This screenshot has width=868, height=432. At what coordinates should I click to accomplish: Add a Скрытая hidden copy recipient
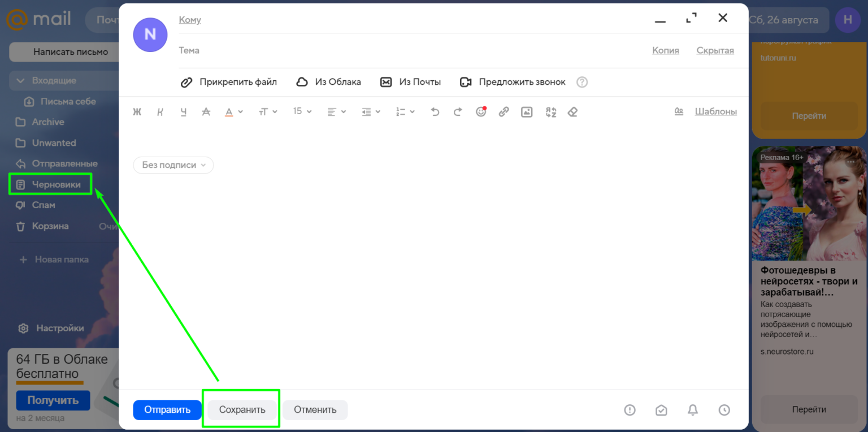pyautogui.click(x=715, y=50)
